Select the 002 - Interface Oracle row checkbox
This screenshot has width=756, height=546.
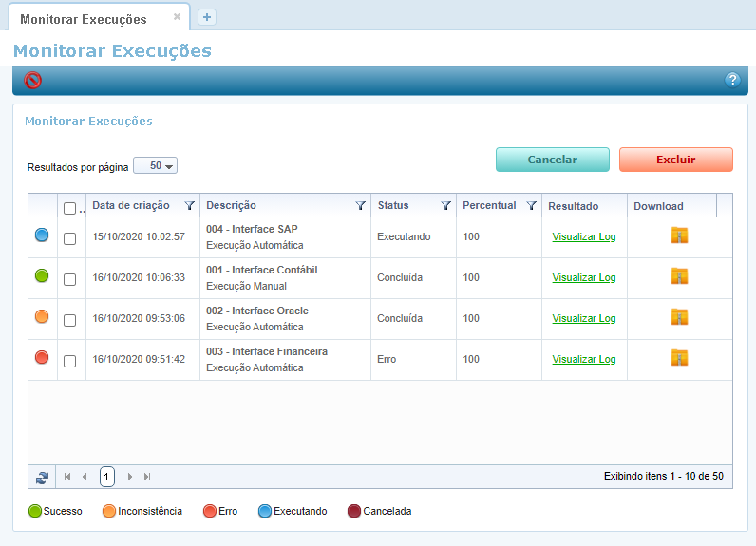click(x=69, y=320)
